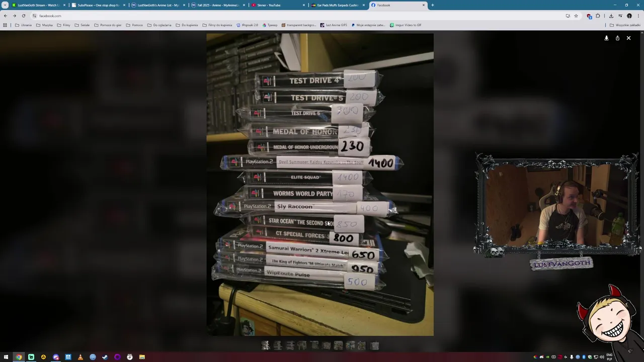Switch the ENG PLP keyboard language indicator
This screenshot has width=644, height=362.
tap(609, 357)
